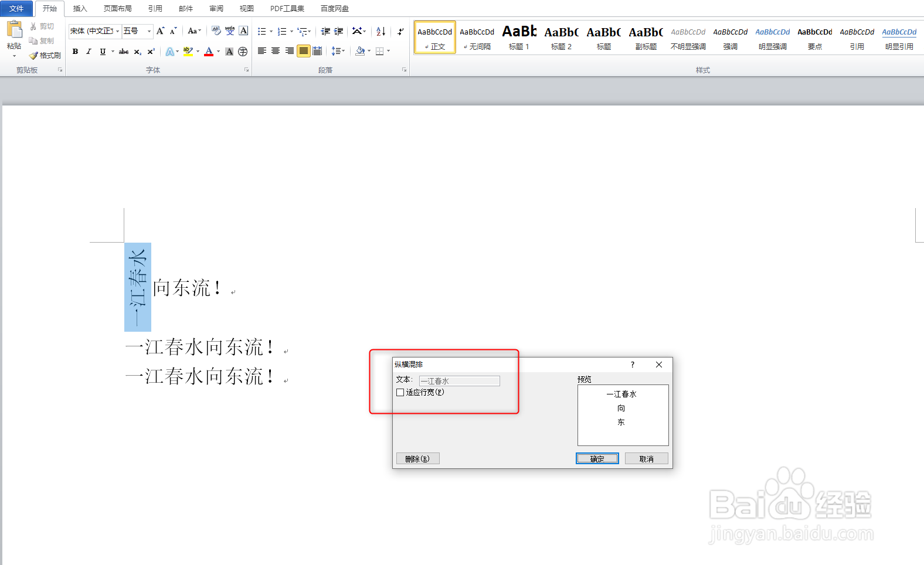Click the Numbering list icon

click(x=282, y=31)
